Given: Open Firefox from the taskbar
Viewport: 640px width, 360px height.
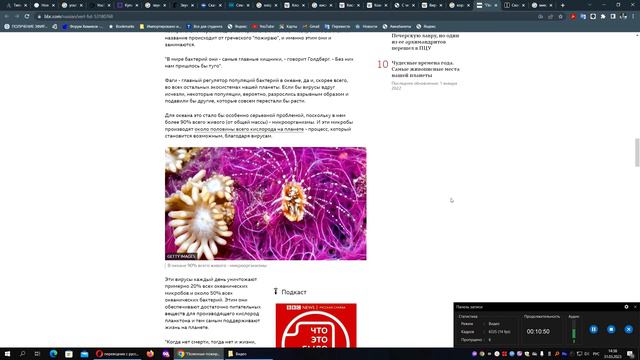Looking at the screenshot, I should click(150, 354).
